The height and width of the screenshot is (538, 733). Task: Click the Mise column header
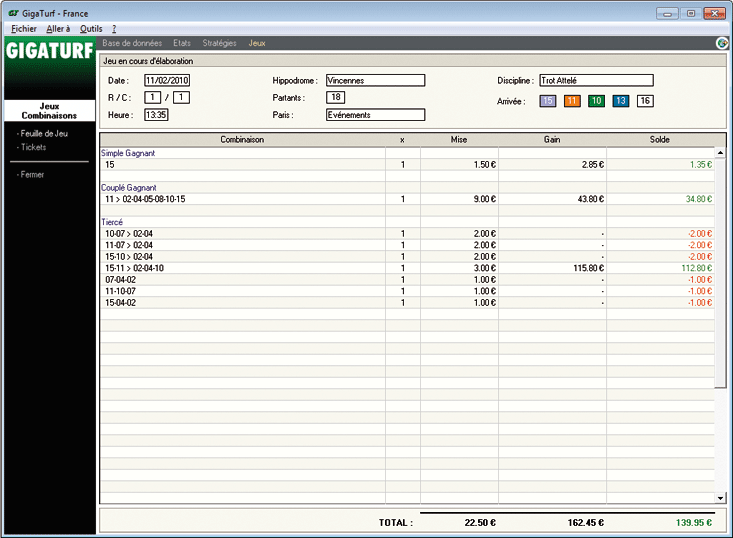pos(459,140)
